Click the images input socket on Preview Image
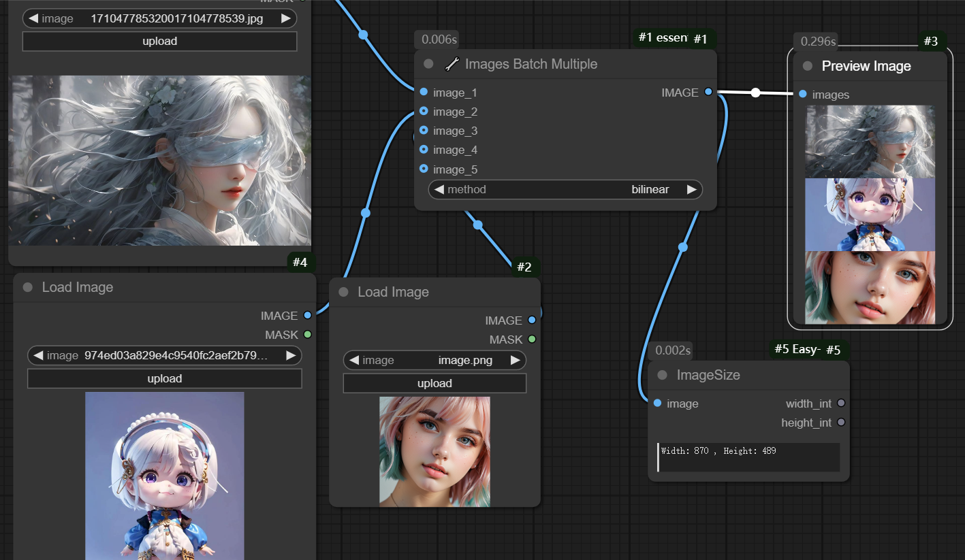Viewport: 965px width, 560px height. pyautogui.click(x=803, y=94)
